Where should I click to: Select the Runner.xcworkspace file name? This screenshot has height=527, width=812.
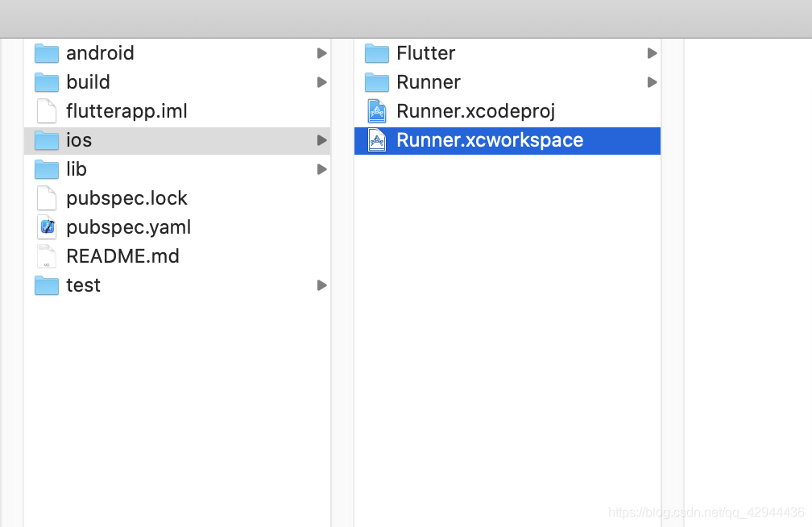pos(490,141)
